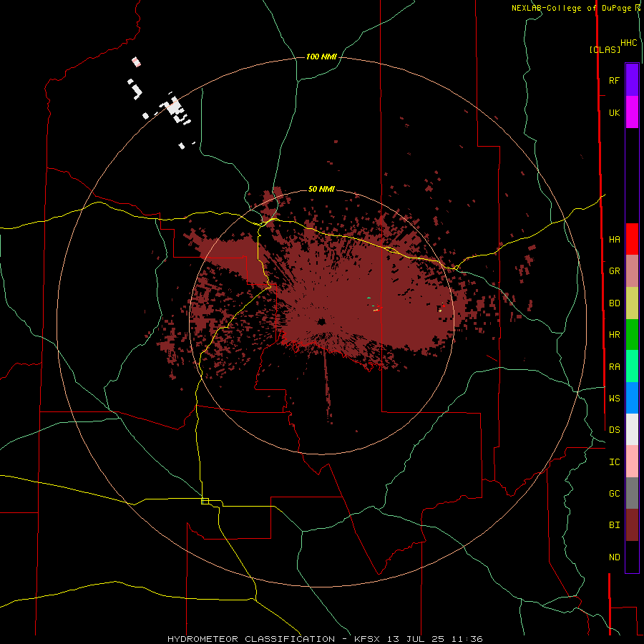Click the RA legend label
Screen dimensions: 644x644
[614, 366]
